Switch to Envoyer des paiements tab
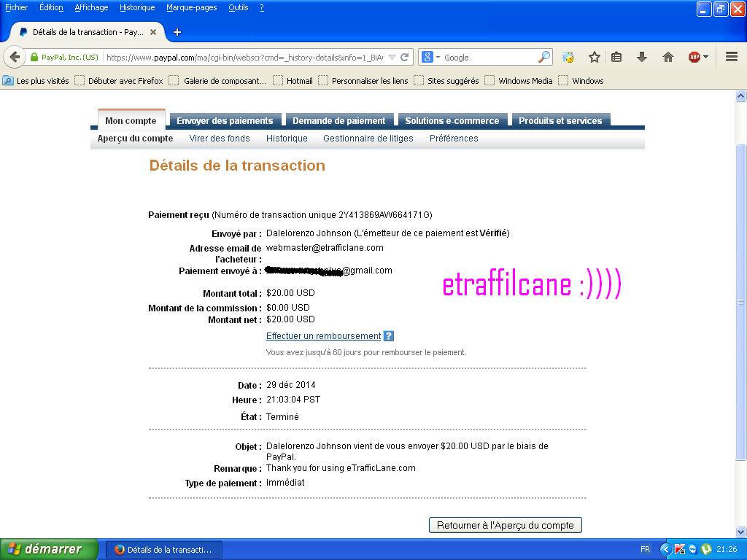This screenshot has width=747, height=560. point(225,120)
